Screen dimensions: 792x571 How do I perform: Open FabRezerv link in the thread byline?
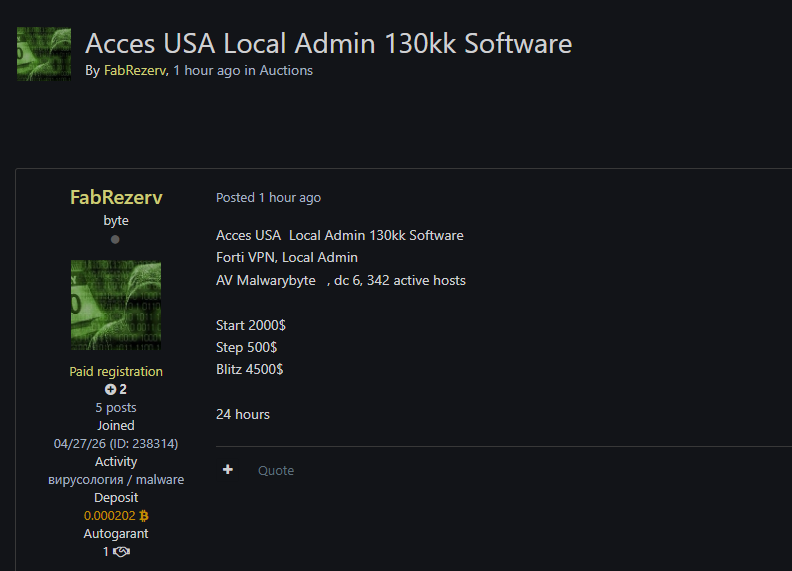tap(135, 71)
